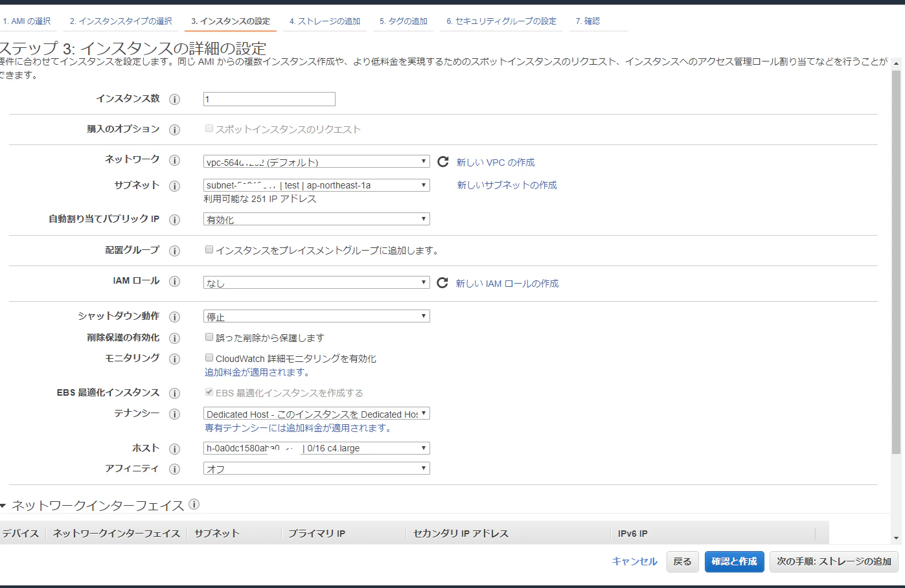Collapse the ネットワークインターフェイス section
Screen dimensions: 905x588
pos(3,506)
